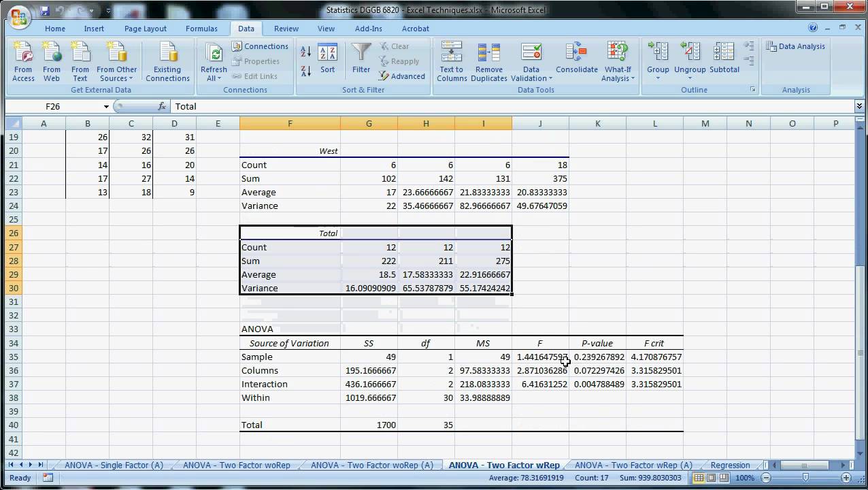Click the Save icon in quick access
The width and height of the screenshot is (868, 490).
point(45,11)
